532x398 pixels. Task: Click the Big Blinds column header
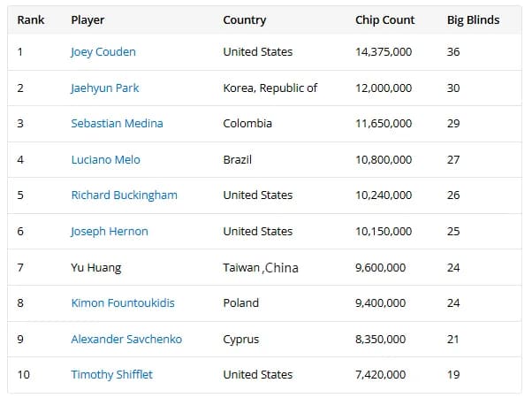473,20
